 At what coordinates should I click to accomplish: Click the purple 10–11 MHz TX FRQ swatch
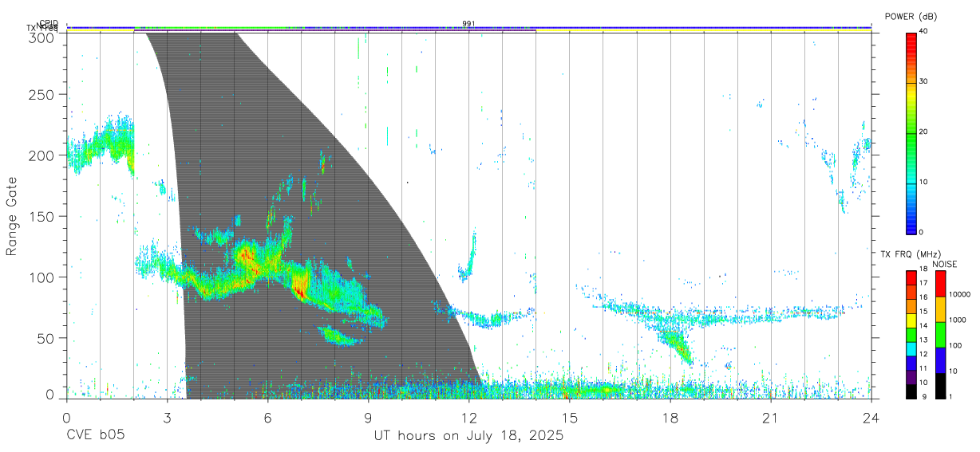[x=911, y=377]
